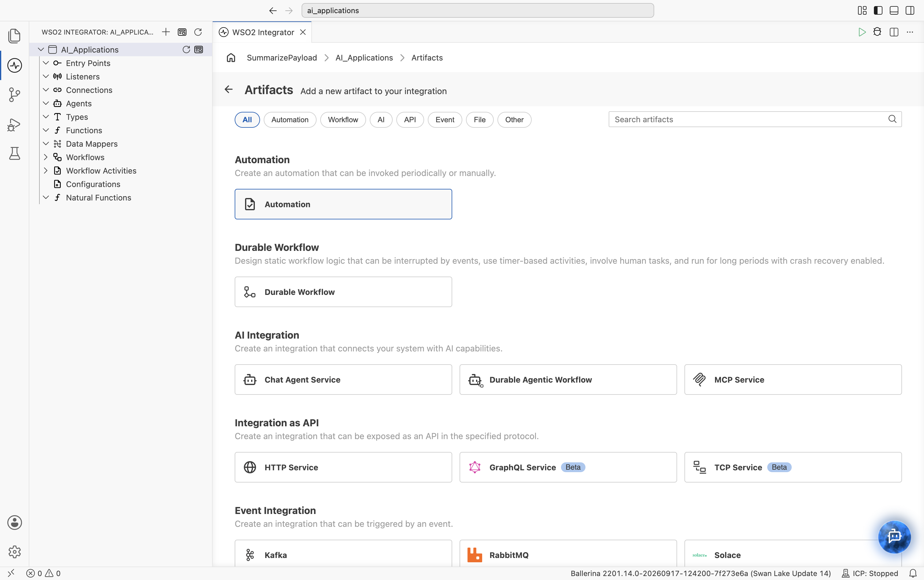Image resolution: width=924 pixels, height=580 pixels.
Task: Select the Automation filter chip
Action: click(x=290, y=120)
